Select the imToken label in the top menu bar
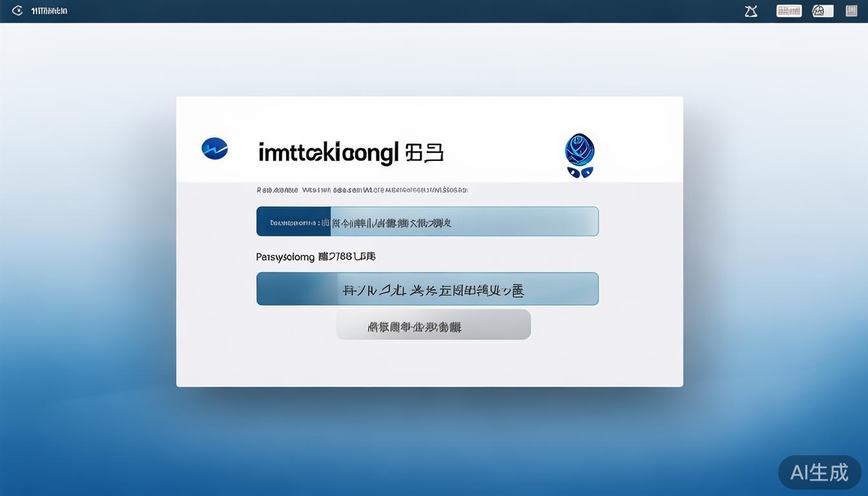The image size is (868, 496). (x=48, y=10)
